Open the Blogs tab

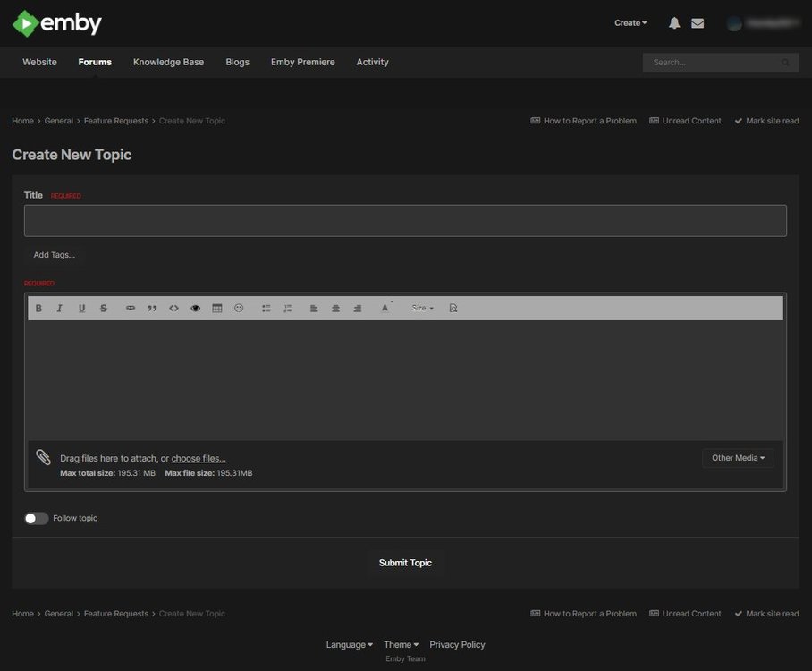pyautogui.click(x=238, y=62)
